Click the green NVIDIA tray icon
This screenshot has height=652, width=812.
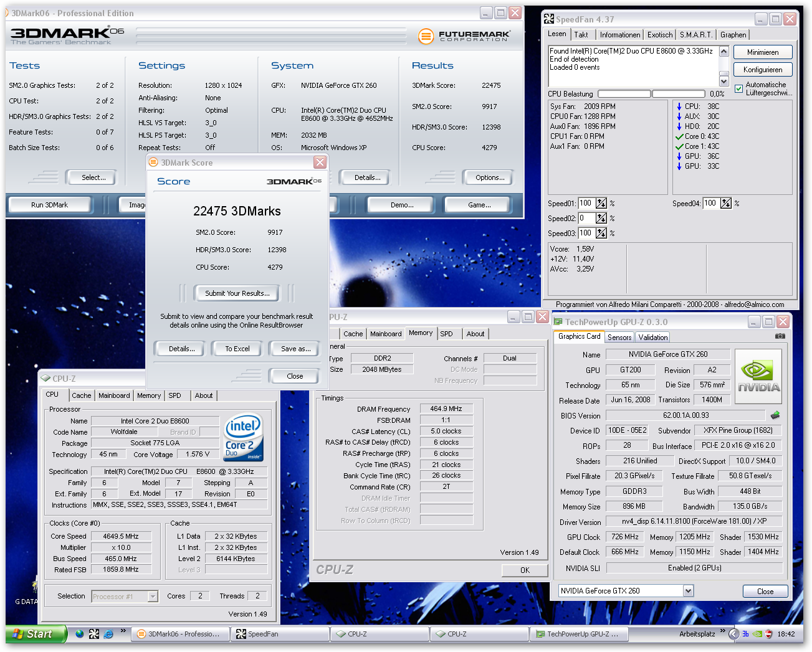click(x=757, y=634)
